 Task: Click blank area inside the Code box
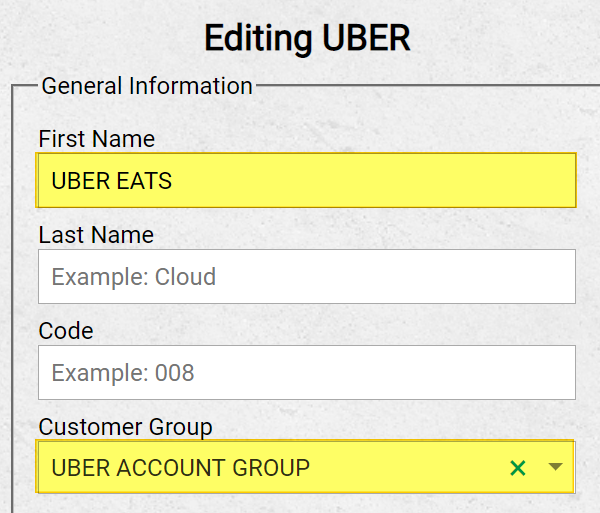coord(385,372)
